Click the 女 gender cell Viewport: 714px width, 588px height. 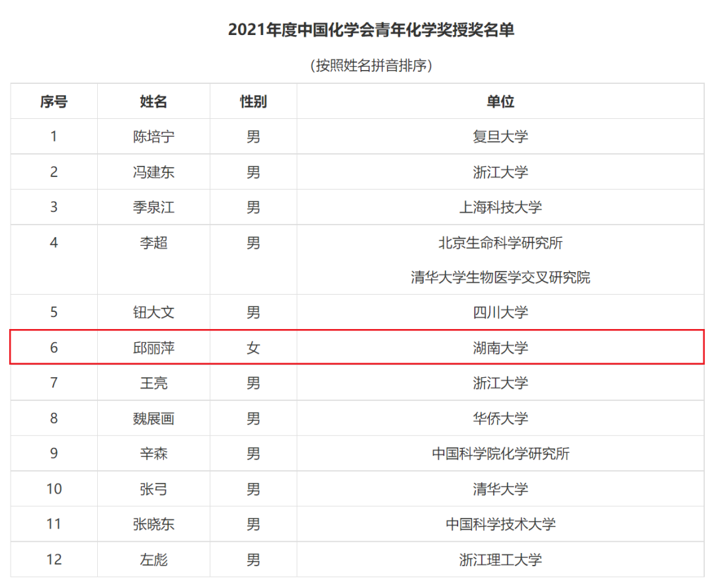(x=253, y=348)
